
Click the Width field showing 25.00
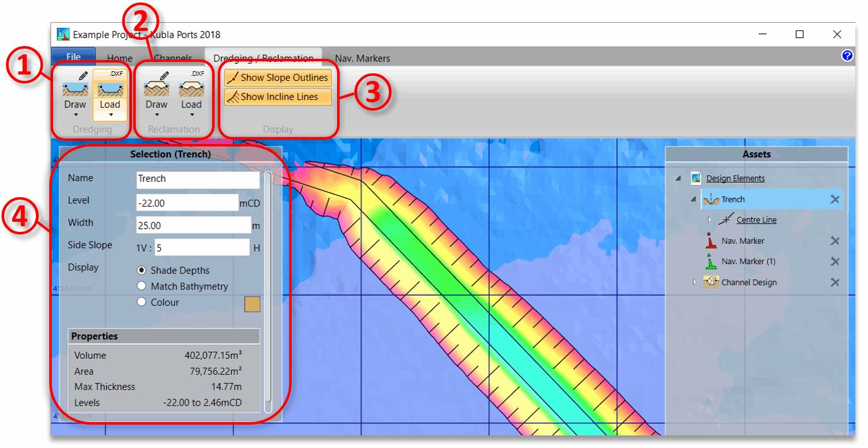193,225
